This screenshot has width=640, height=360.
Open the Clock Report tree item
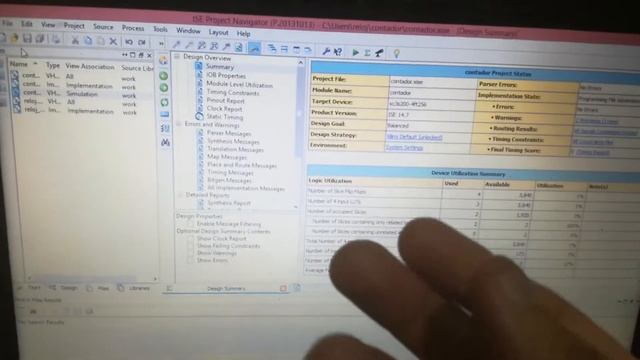point(224,109)
